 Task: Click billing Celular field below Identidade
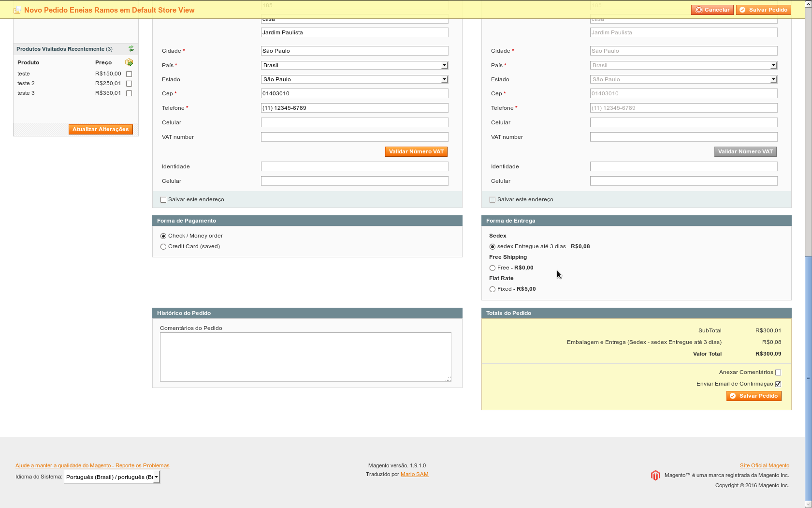click(355, 181)
